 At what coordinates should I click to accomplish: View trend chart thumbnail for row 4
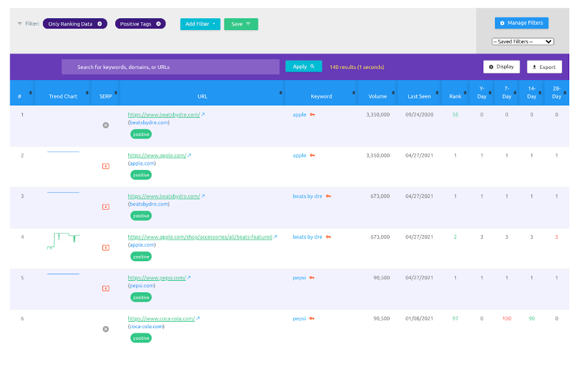63,240
